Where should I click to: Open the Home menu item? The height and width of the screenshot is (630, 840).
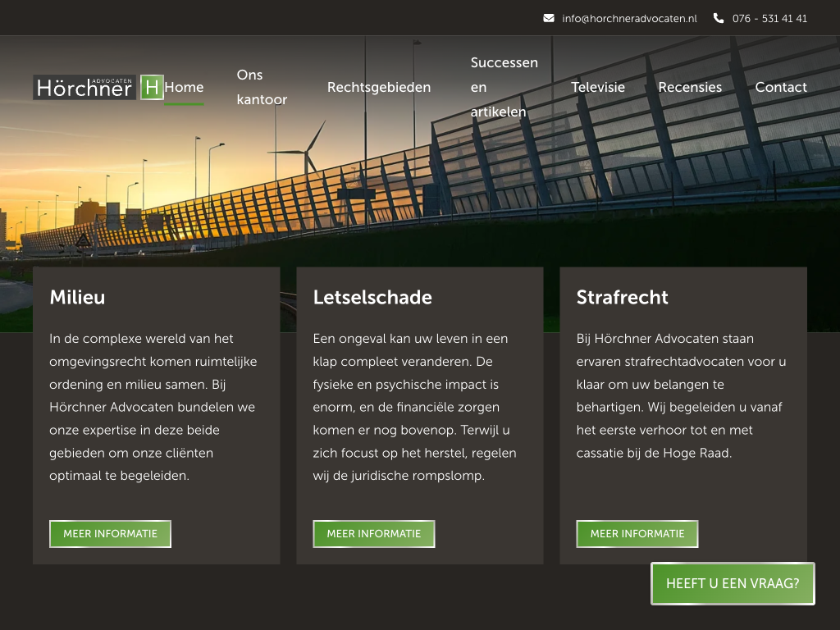pos(184,87)
